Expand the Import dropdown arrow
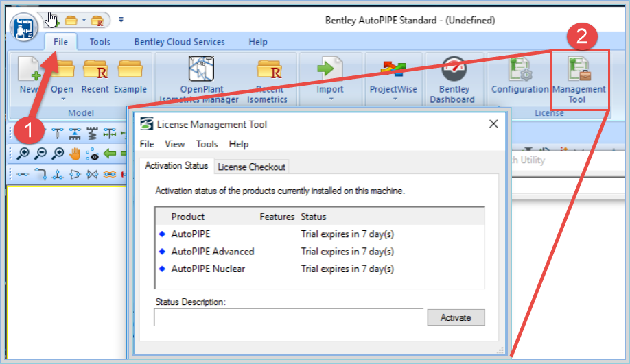The image size is (630, 364). click(331, 99)
